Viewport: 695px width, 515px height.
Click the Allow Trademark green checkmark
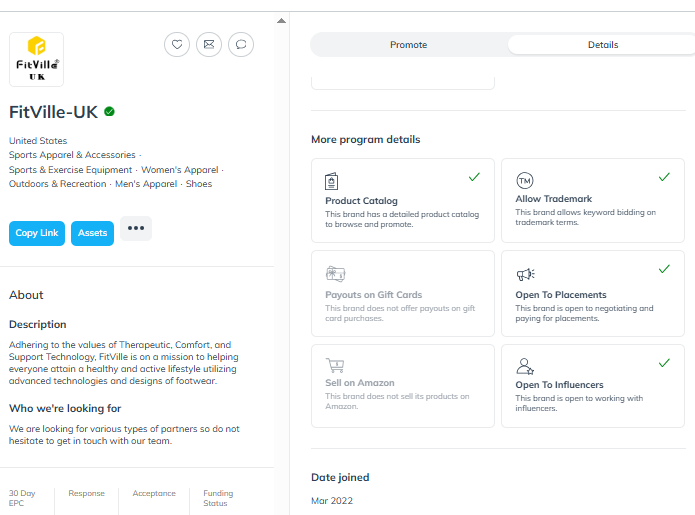(x=664, y=177)
